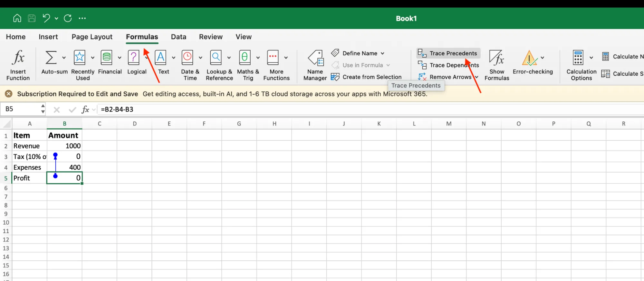Viewport: 644px width, 281px height.
Task: Expand the Lookup & Reference dropdown arrow
Action: tap(229, 58)
